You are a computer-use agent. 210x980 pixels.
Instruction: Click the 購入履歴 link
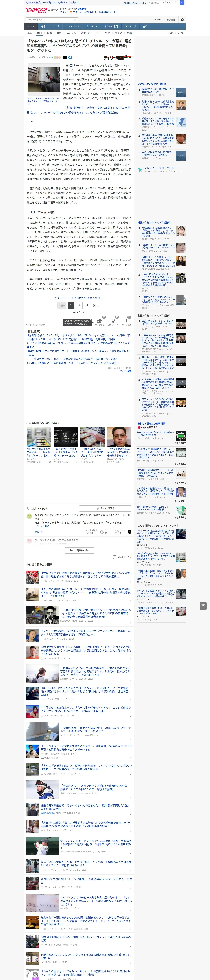click(171, 19)
